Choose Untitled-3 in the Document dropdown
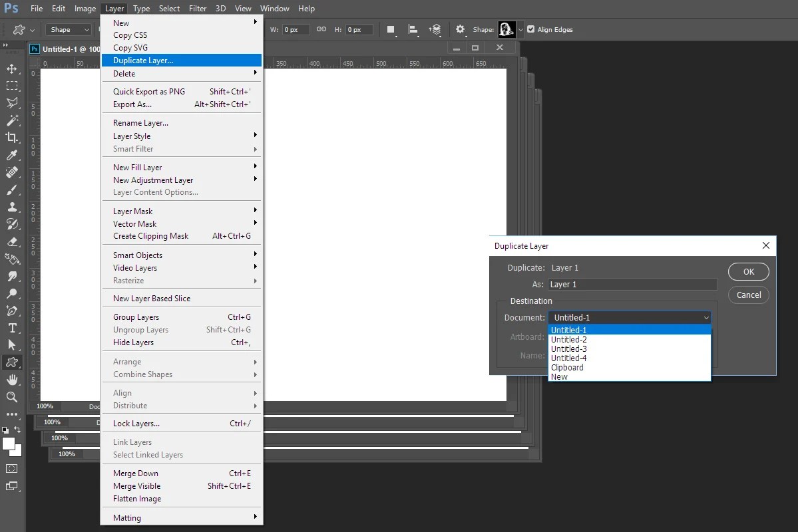 [x=569, y=348]
